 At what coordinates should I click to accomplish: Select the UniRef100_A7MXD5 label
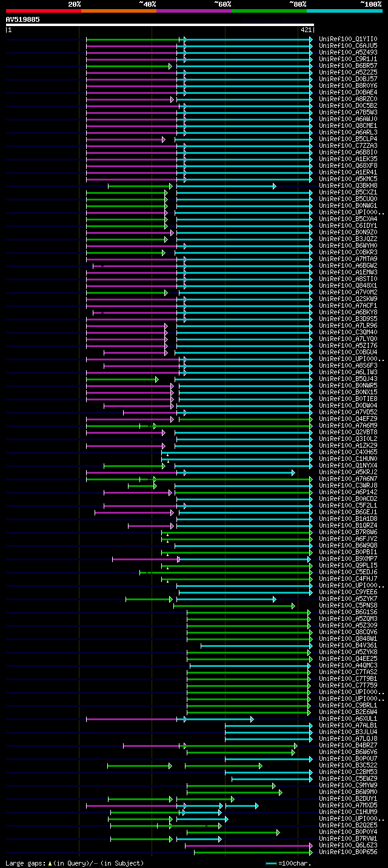point(348,805)
